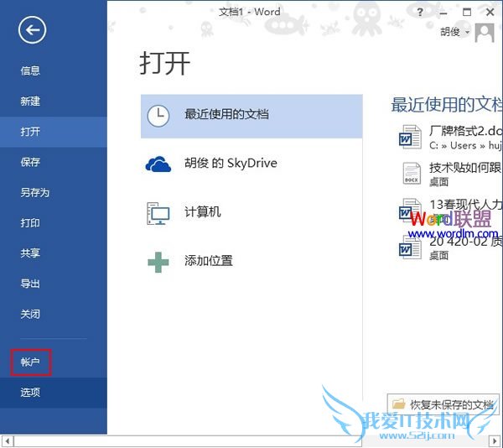Image resolution: width=503 pixels, height=448 pixels.
Task: Click 恢复未保存的文档 button
Action: [443, 404]
